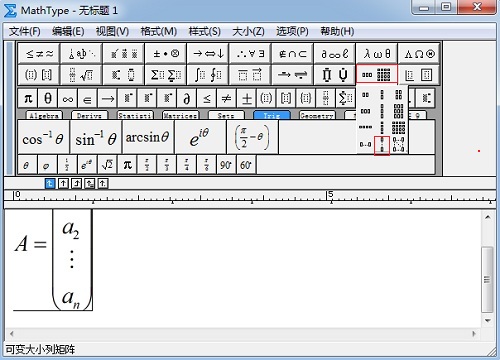500x360 pixels.
Task: Insert the arcsinθ expression
Action: (x=148, y=137)
